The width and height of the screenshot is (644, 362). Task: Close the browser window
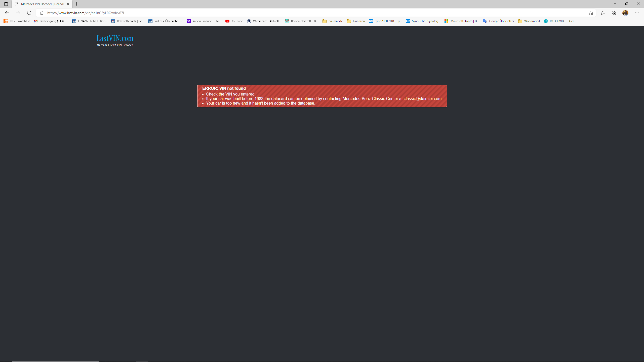(x=638, y=4)
